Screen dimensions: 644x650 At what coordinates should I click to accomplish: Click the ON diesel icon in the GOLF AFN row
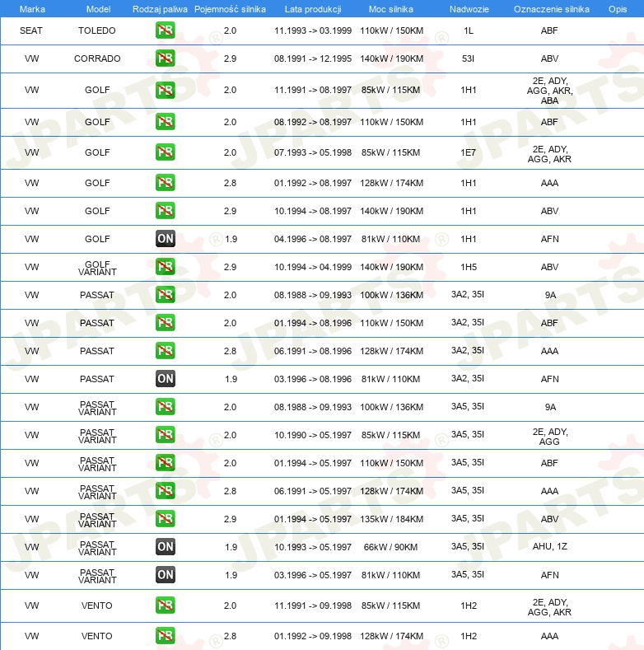point(166,239)
